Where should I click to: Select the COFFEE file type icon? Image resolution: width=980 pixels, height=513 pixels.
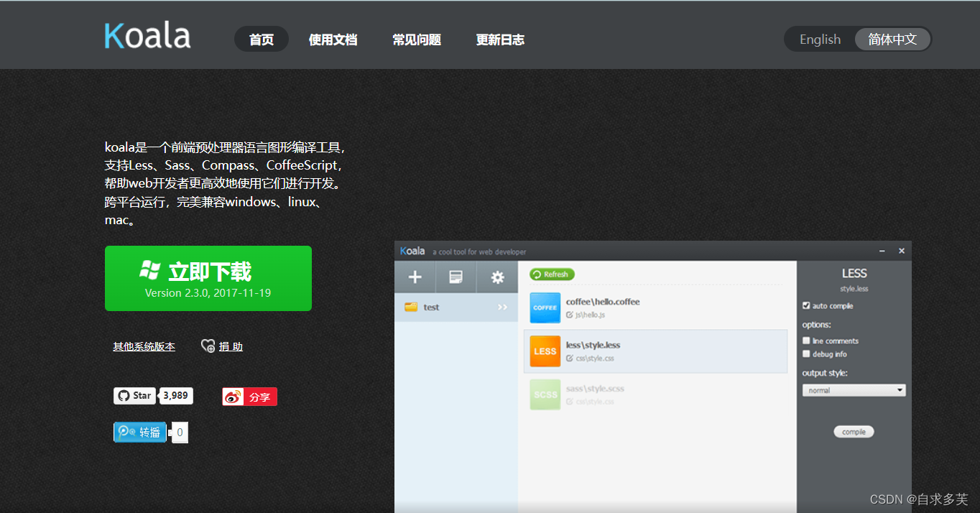[x=545, y=308]
